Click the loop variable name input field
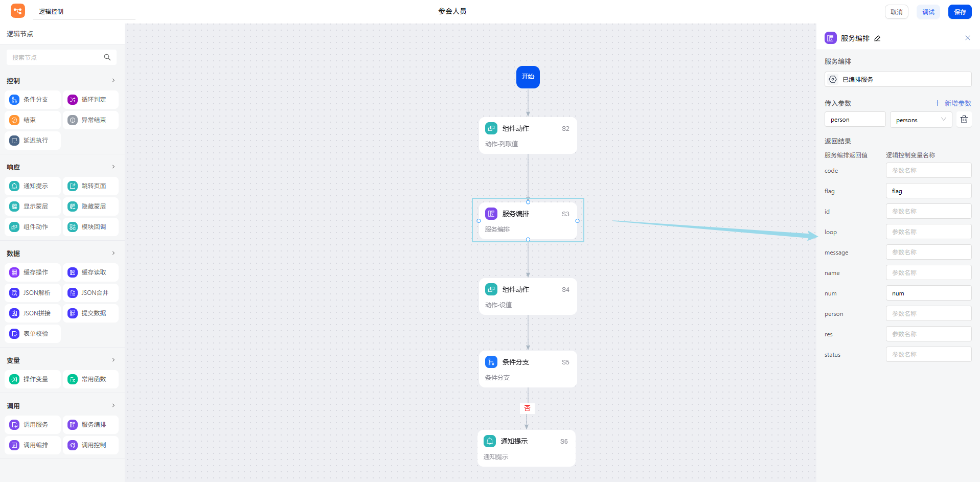 pyautogui.click(x=928, y=232)
